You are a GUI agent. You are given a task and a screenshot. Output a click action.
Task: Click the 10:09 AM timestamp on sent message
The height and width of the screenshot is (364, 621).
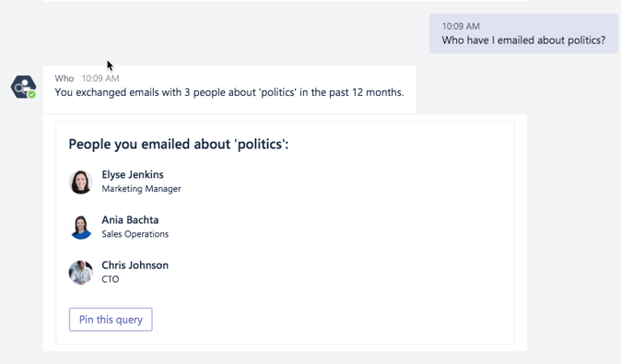click(461, 26)
